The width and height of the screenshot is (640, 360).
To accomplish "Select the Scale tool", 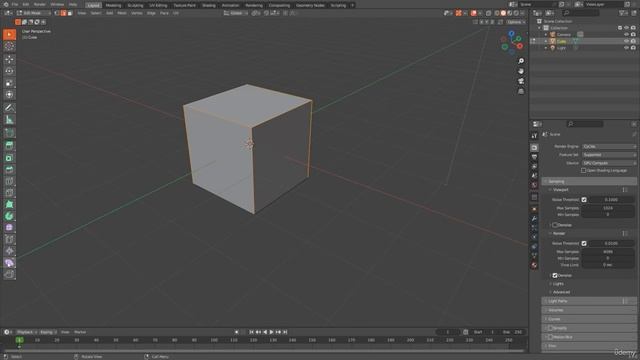I will (x=9, y=83).
